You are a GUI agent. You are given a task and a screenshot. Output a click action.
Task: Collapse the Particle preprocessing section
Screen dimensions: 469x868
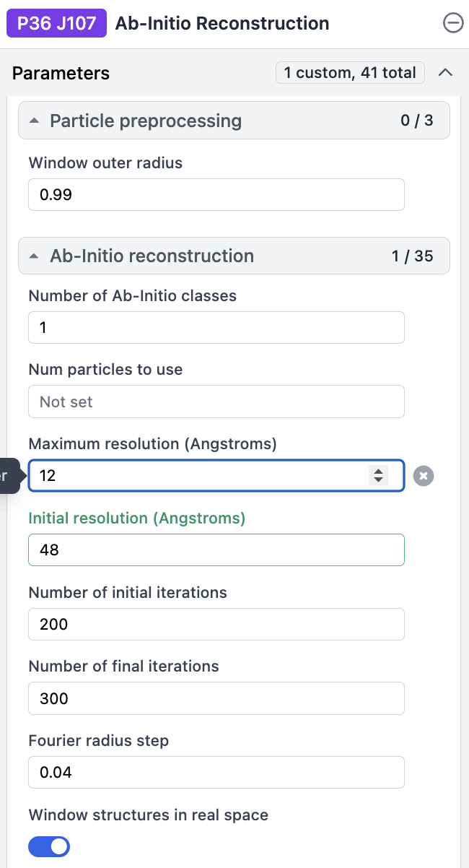pyautogui.click(x=35, y=121)
